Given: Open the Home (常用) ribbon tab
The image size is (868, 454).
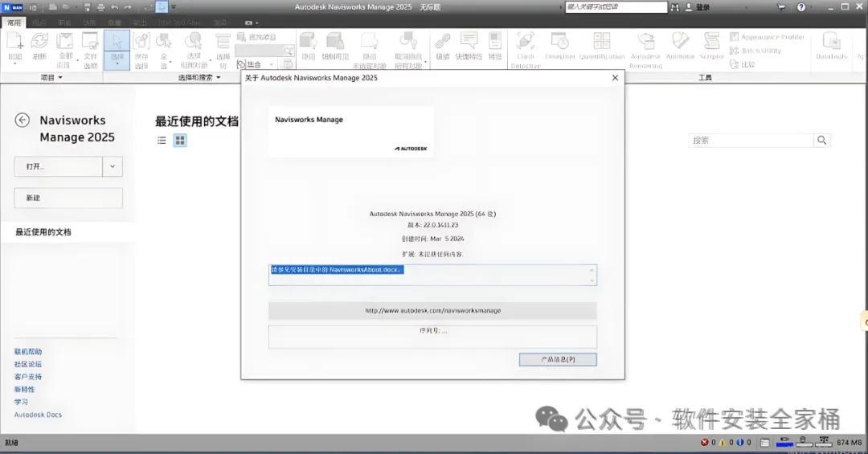Looking at the screenshot, I should click(14, 22).
